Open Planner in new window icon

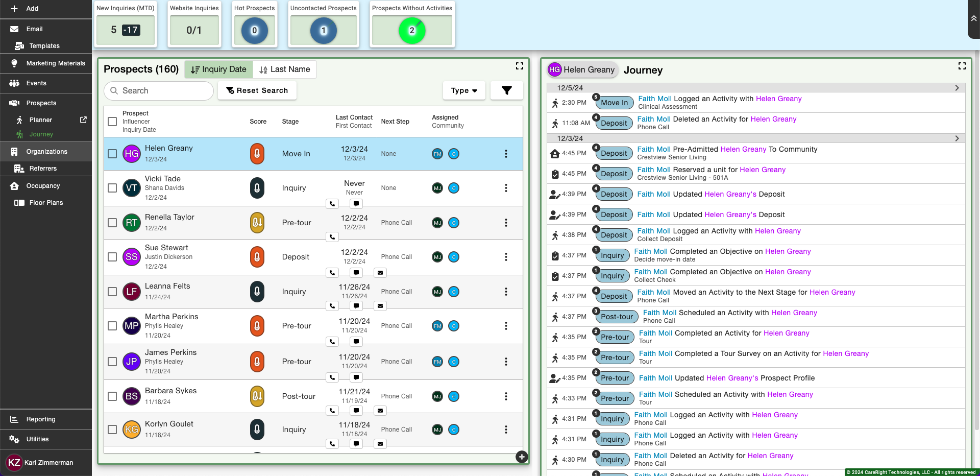(83, 120)
